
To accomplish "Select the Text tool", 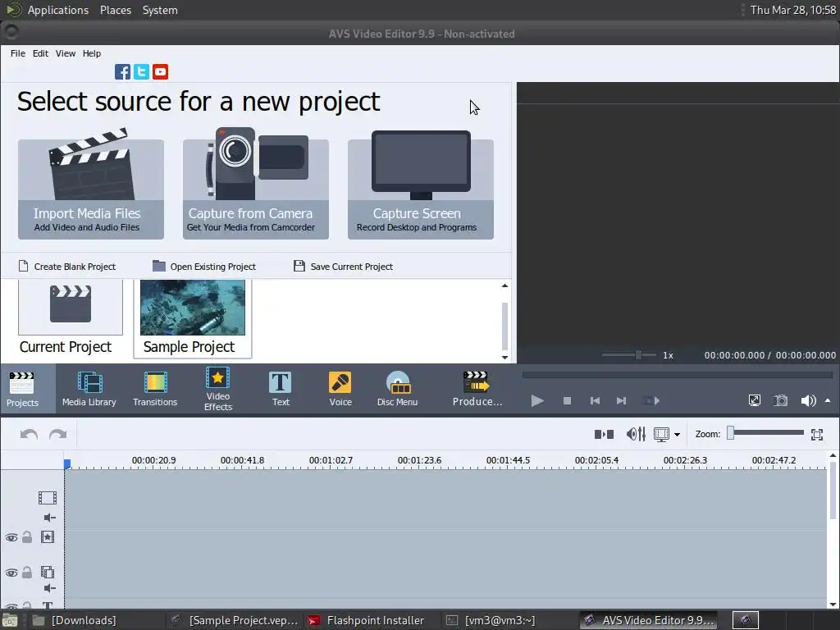I will 281,389.
